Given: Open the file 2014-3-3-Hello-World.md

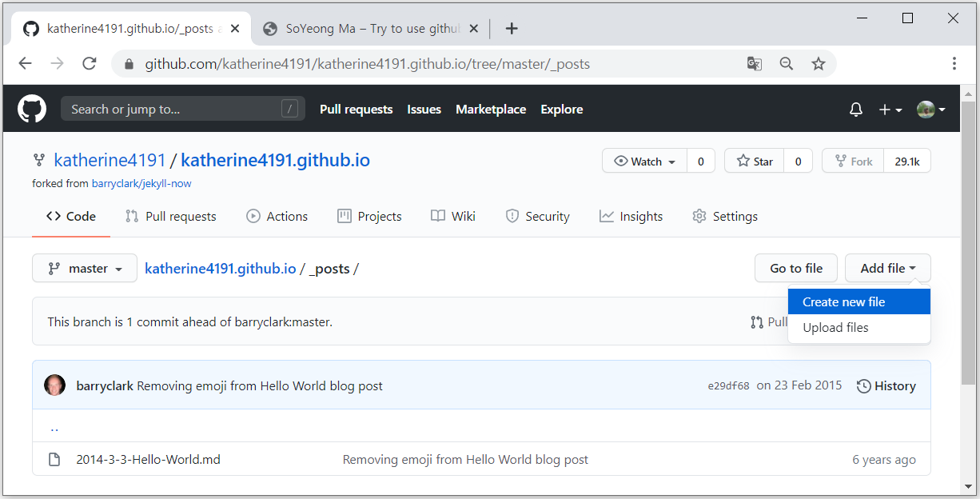Looking at the screenshot, I should coord(148,460).
